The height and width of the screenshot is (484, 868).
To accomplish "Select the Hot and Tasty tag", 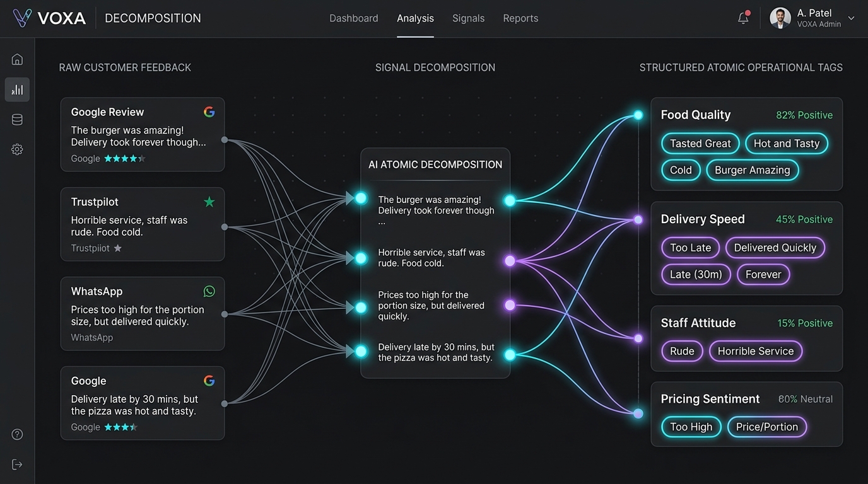I will (787, 144).
